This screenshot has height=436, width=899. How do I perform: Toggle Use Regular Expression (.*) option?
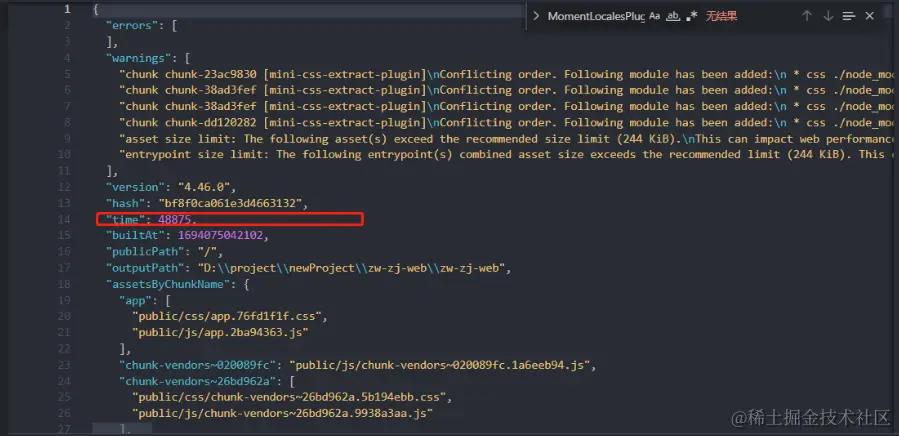coord(691,16)
